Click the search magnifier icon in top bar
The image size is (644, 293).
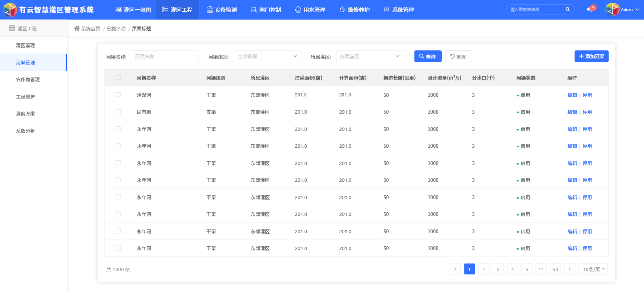(x=567, y=9)
